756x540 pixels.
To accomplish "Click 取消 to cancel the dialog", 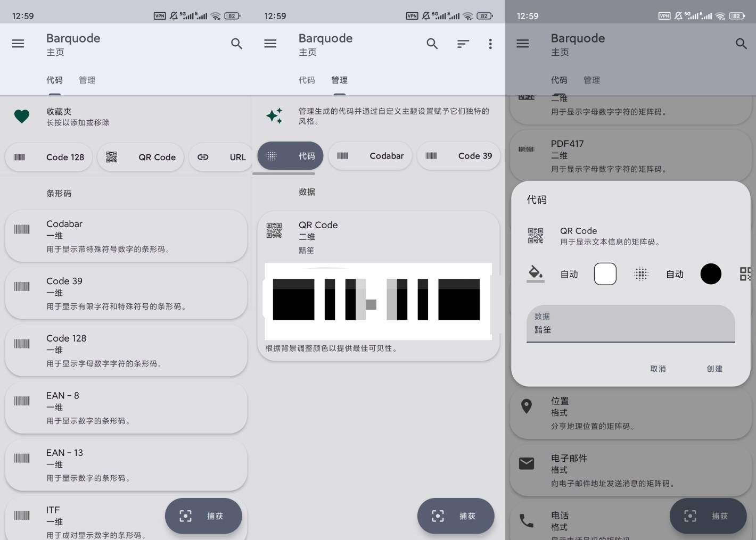I will [x=658, y=369].
